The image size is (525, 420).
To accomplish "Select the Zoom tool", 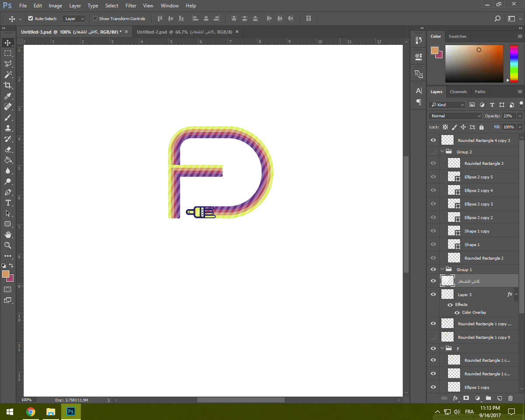I will click(7, 245).
